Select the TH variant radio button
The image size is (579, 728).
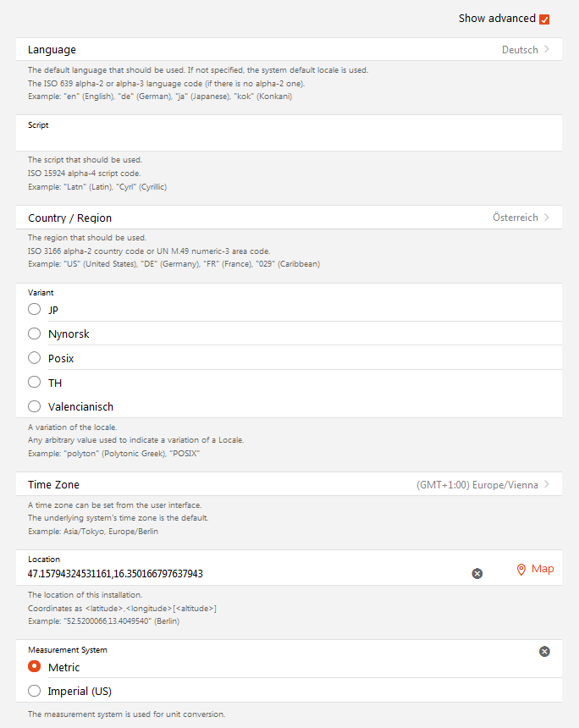35,383
